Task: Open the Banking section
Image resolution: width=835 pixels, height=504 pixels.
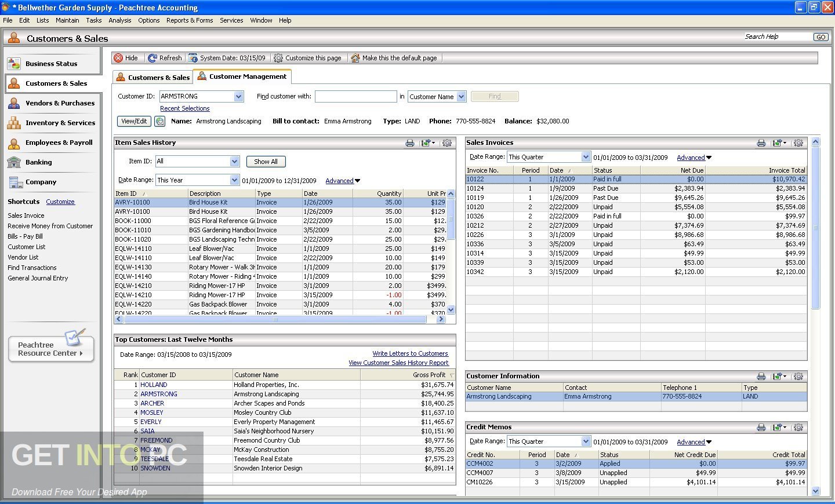Action: click(x=53, y=162)
